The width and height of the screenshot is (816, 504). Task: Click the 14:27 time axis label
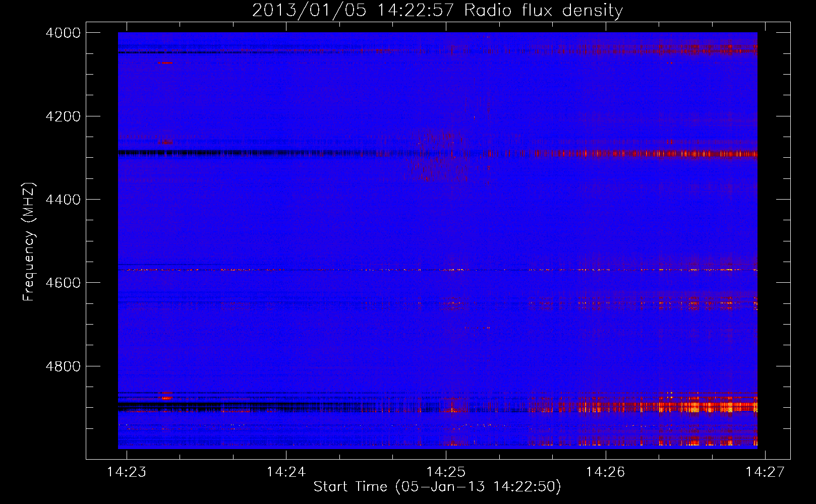[x=765, y=472]
